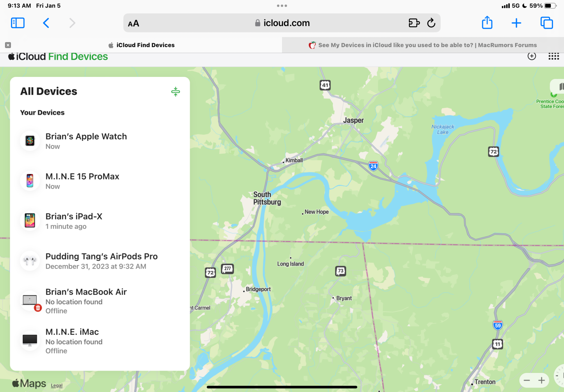This screenshot has width=564, height=392.
Task: Go back with the back arrow
Action: (46, 23)
